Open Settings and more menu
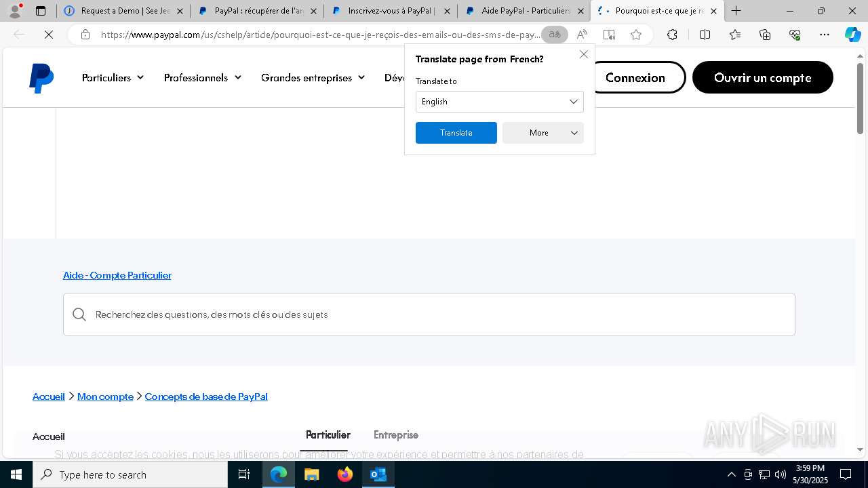Viewport: 868px width, 488px height. click(825, 35)
